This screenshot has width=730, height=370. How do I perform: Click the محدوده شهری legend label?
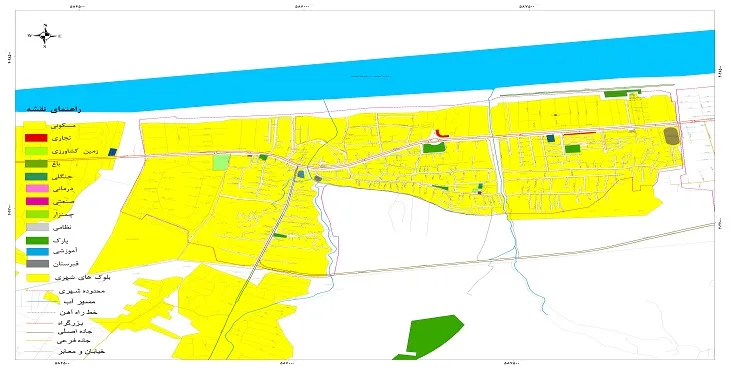coord(81,291)
